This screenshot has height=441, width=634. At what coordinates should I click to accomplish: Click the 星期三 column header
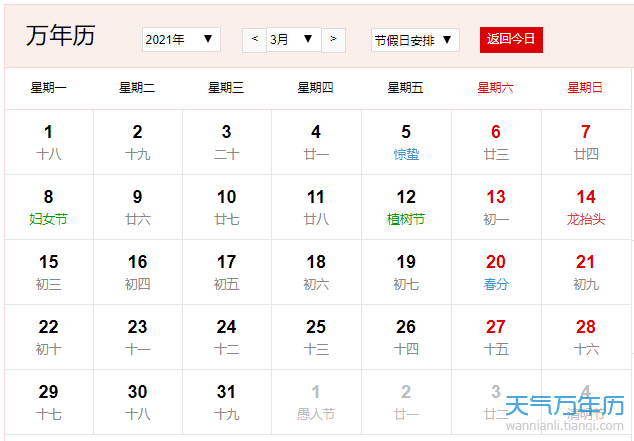[x=226, y=88]
